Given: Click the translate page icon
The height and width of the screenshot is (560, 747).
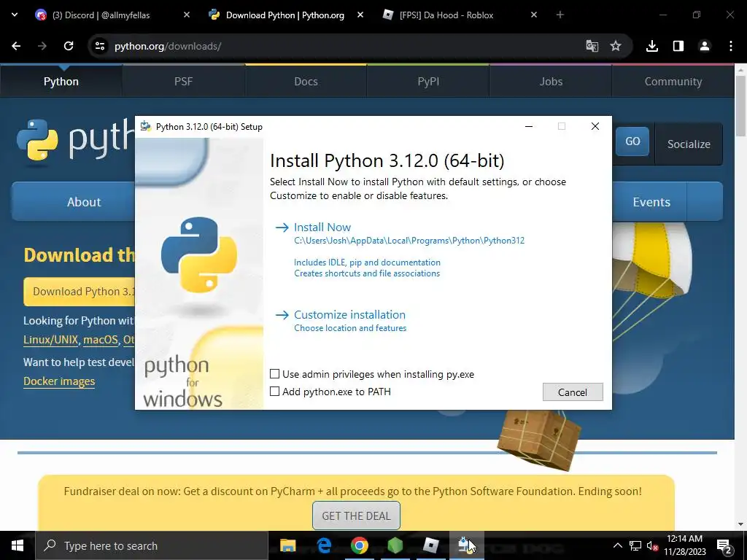Looking at the screenshot, I should coord(592,46).
